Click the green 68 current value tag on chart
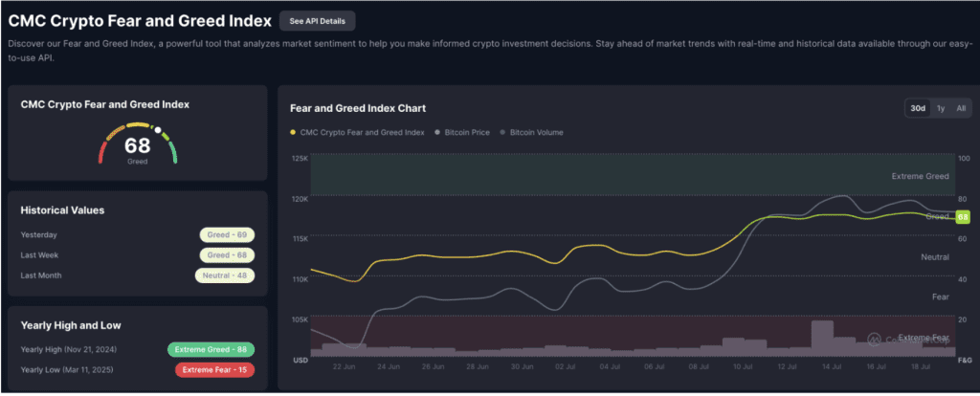980x396 pixels. (x=963, y=217)
